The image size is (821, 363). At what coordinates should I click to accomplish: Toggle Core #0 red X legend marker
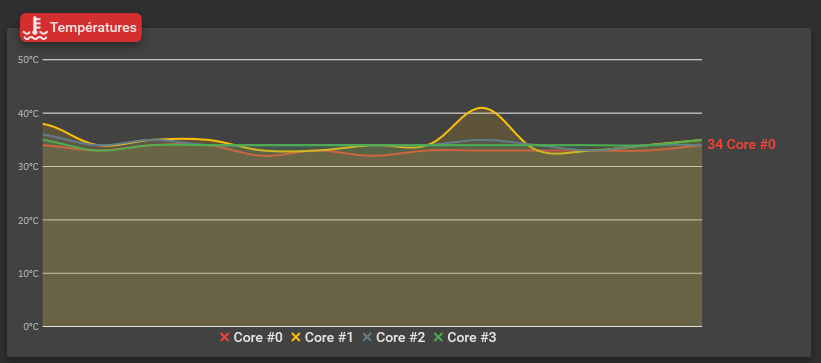tap(225, 337)
